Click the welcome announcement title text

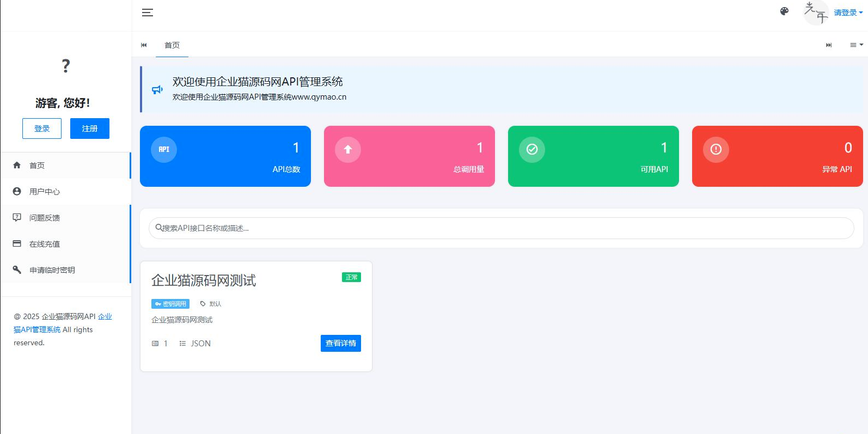258,82
